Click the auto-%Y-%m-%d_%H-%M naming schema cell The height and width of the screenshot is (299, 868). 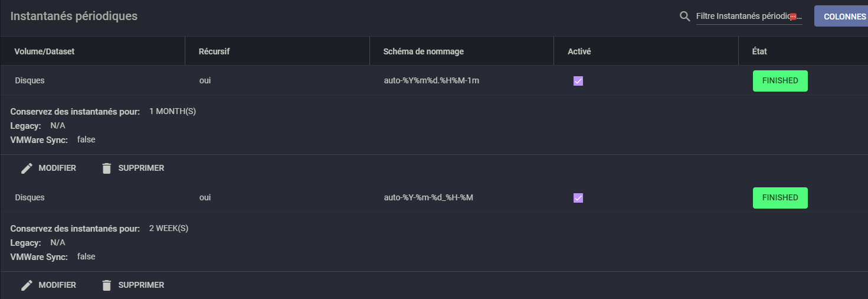click(x=428, y=198)
